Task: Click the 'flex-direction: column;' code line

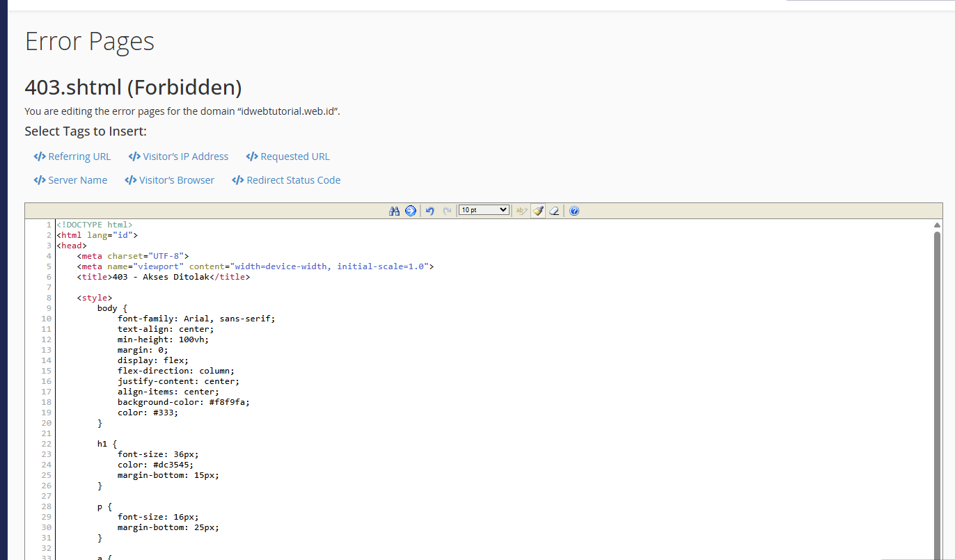Action: tap(176, 371)
